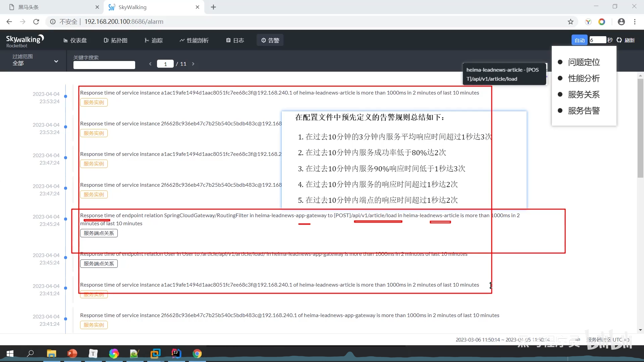Go to previous alarm page arrow
This screenshot has height=362, width=644.
pos(150,64)
